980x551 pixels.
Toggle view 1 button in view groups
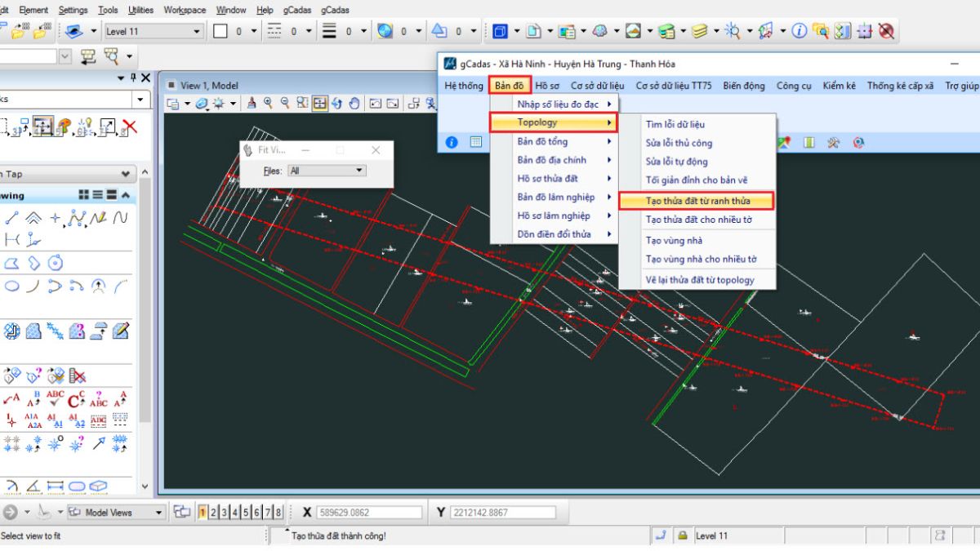(203, 512)
